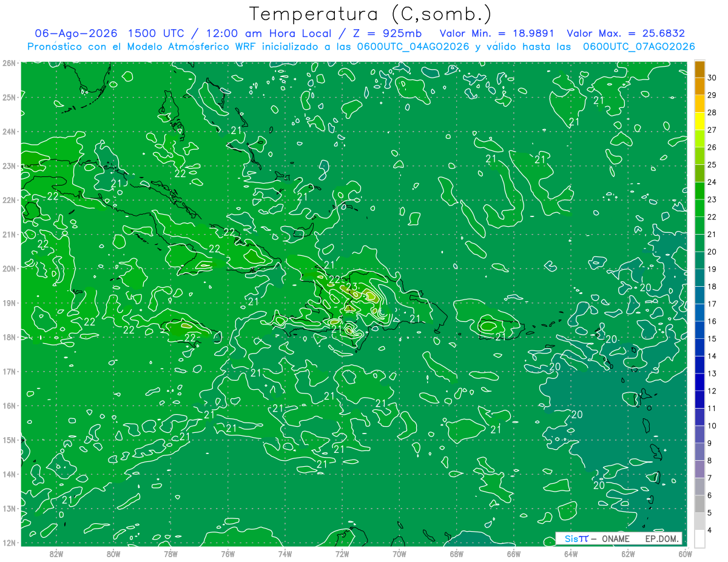Click the "25" label on the color scale
Image resolution: width=728 pixels, height=562 pixels.
point(712,165)
